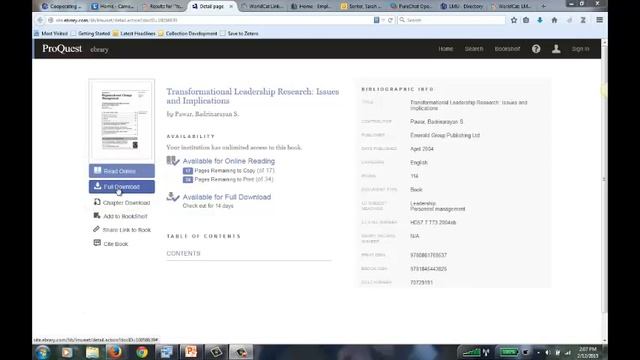Screen dimensions: 640x360
Task: Open the Transformational Leadership Research title link
Action: pyautogui.click(x=253, y=96)
